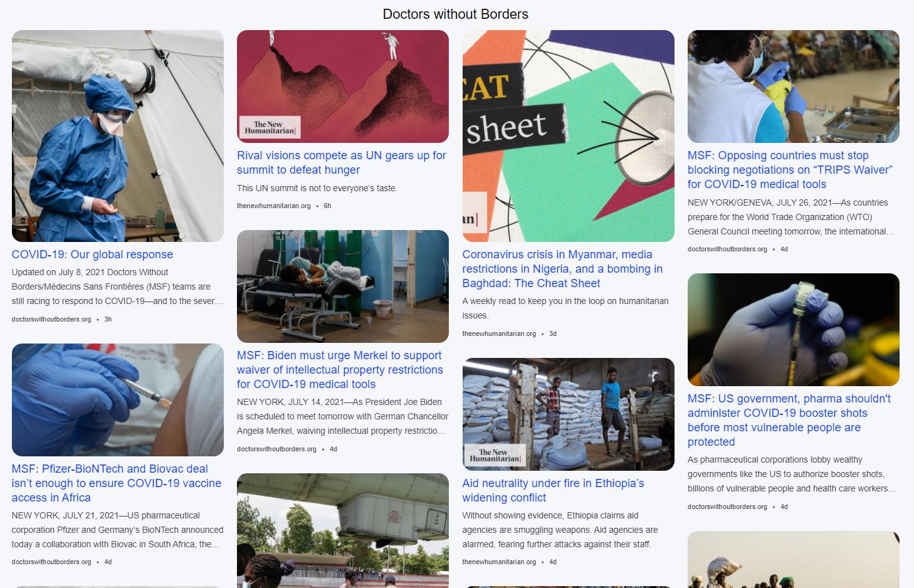Click red mountain illustration thumbnail
The height and width of the screenshot is (588, 914).
[x=343, y=87]
